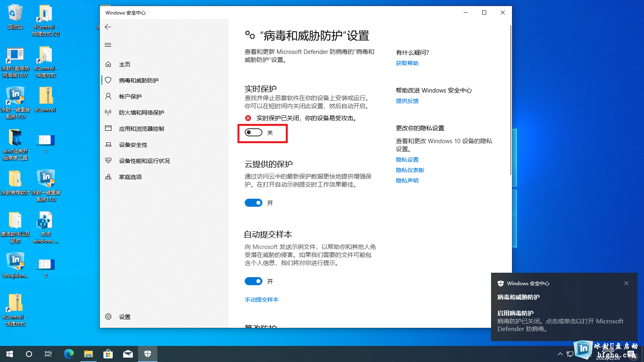Click the 提供反馈 link
The width and height of the screenshot is (644, 362).
(x=407, y=101)
